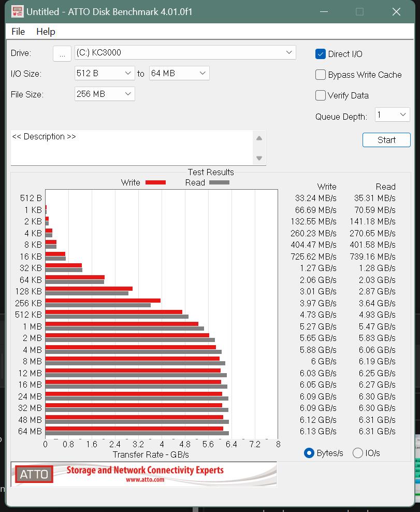Click the 64 MB row label in chart
420x512 pixels.
[x=30, y=431]
